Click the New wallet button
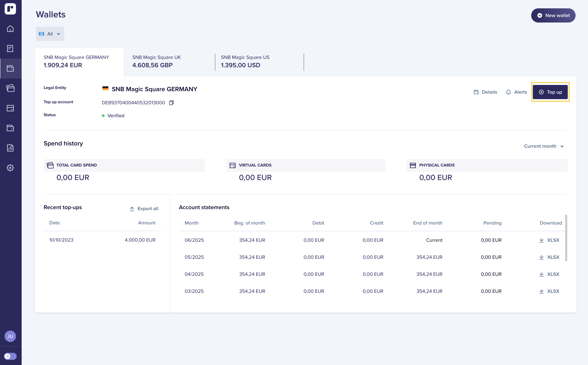 (553, 15)
